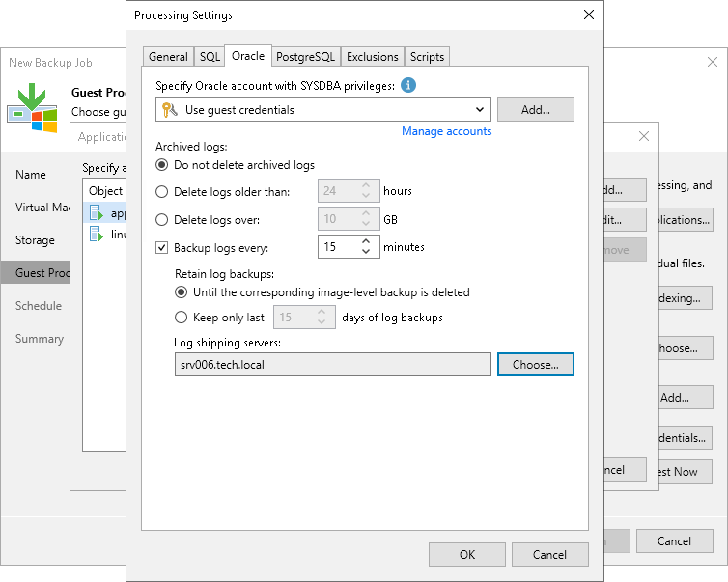Screen dimensions: 728x582
Task: Go to Storage step in wizard
Action: click(36, 240)
